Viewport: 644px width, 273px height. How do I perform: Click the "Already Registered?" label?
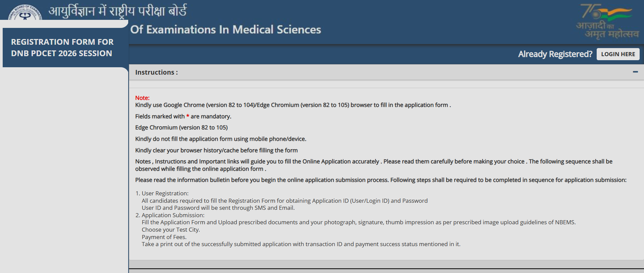point(555,54)
